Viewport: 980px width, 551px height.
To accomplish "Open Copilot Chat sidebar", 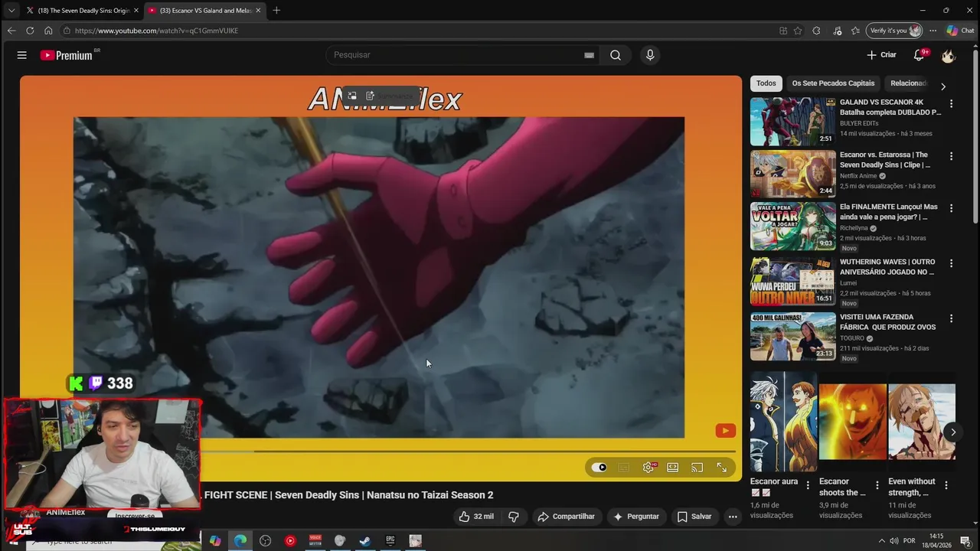I will [x=960, y=31].
